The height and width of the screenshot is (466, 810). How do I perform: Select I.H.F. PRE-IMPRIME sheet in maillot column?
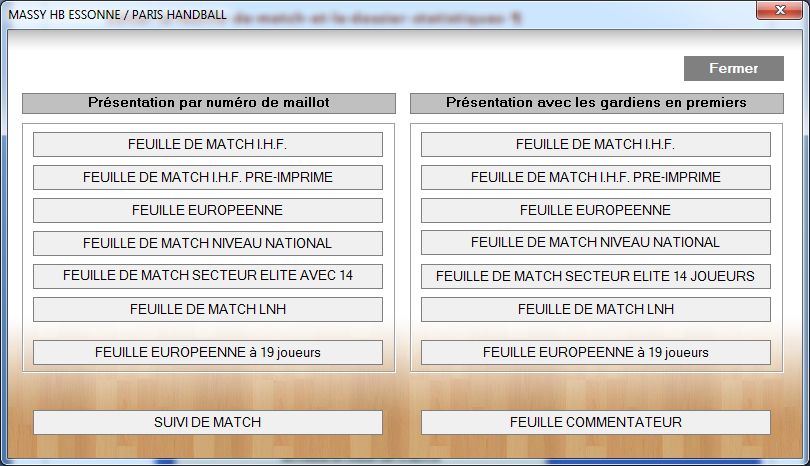[208, 177]
